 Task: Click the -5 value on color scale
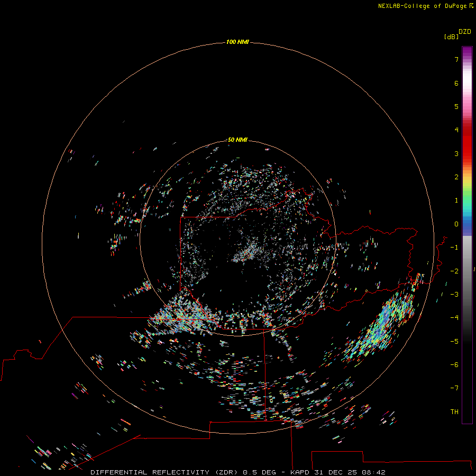(x=454, y=342)
